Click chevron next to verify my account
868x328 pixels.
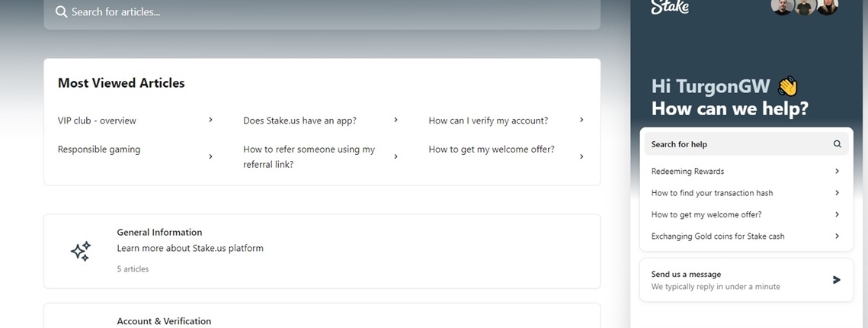581,120
